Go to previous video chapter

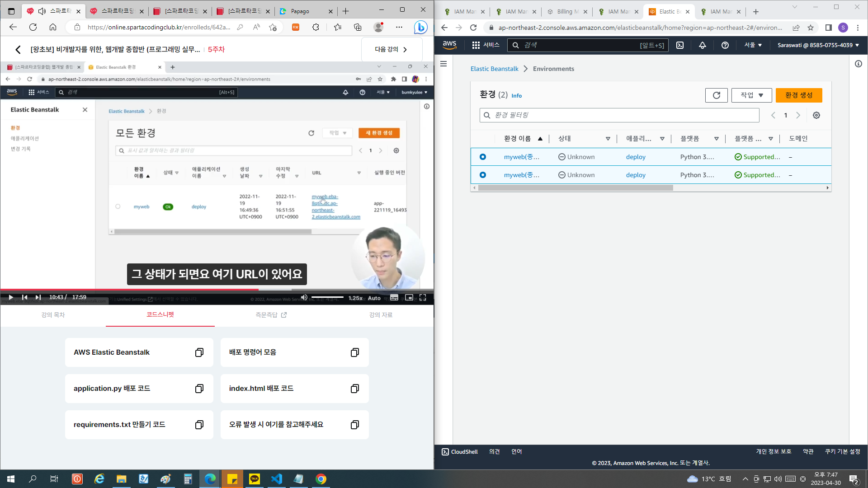tap(24, 297)
